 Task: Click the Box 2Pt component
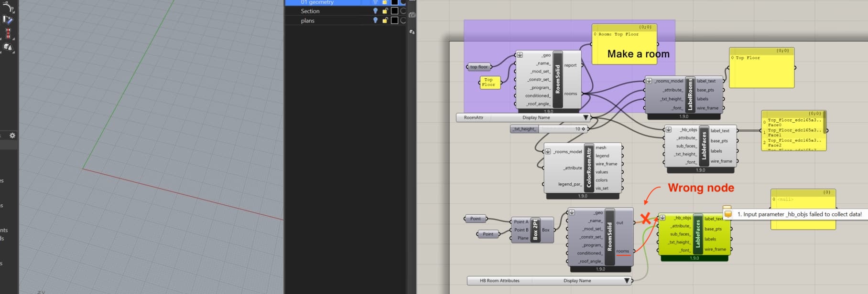click(x=535, y=230)
